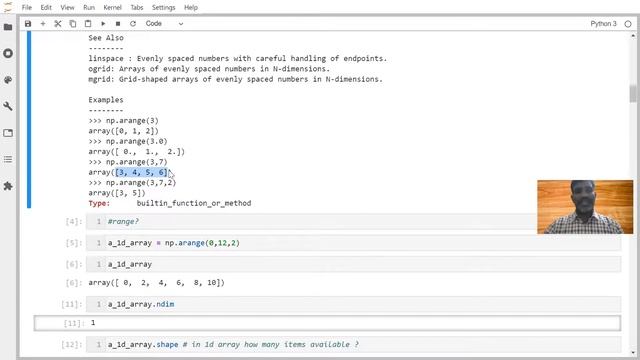Click the [12]: input prompt label
The image size is (640, 360).
point(72,345)
